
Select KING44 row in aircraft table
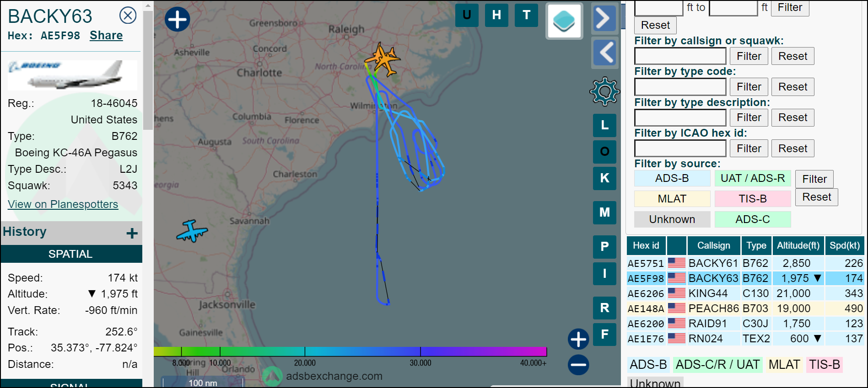(745, 293)
